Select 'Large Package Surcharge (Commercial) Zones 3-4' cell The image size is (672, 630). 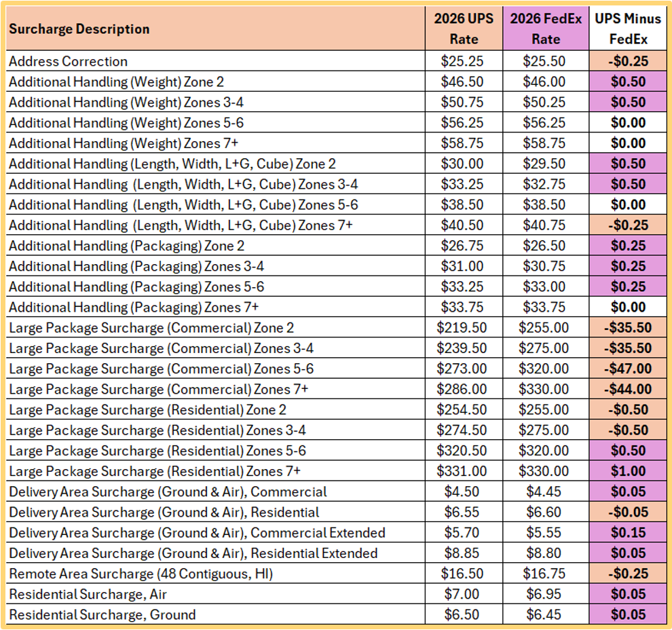pyautogui.click(x=216, y=348)
